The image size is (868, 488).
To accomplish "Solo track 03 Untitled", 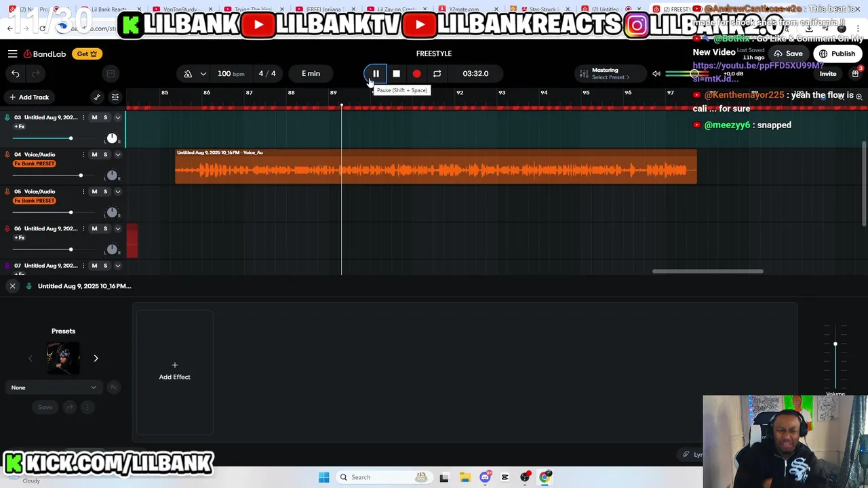I will point(105,117).
